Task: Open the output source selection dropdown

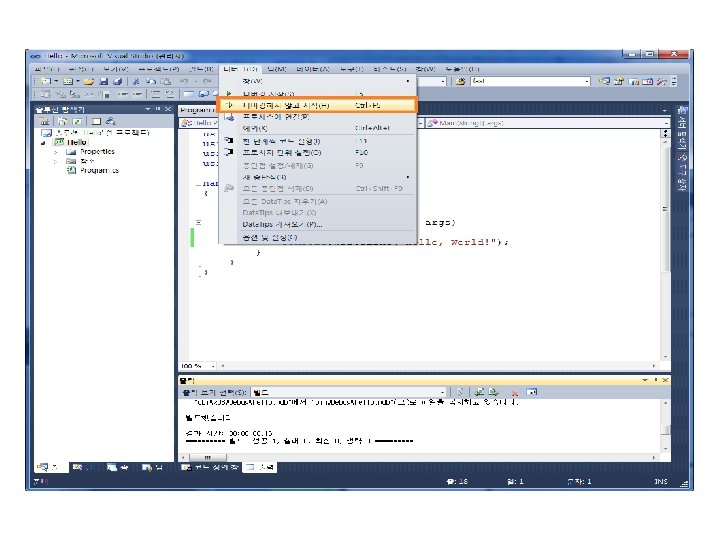Action: coord(442,392)
